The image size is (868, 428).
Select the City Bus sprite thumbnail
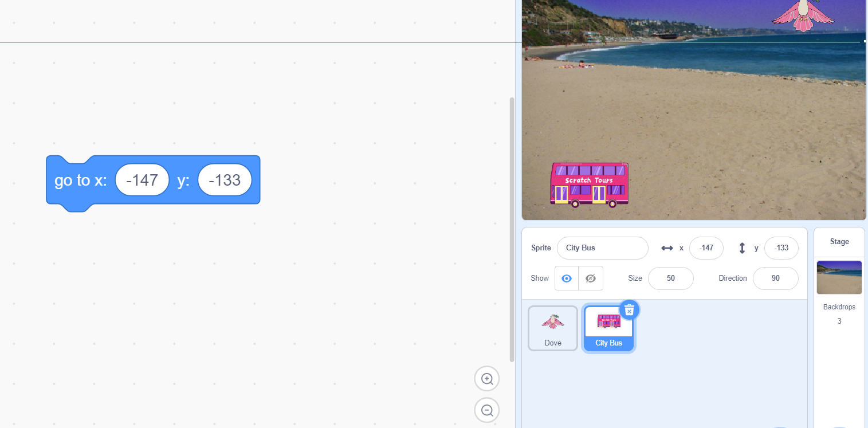pyautogui.click(x=608, y=328)
